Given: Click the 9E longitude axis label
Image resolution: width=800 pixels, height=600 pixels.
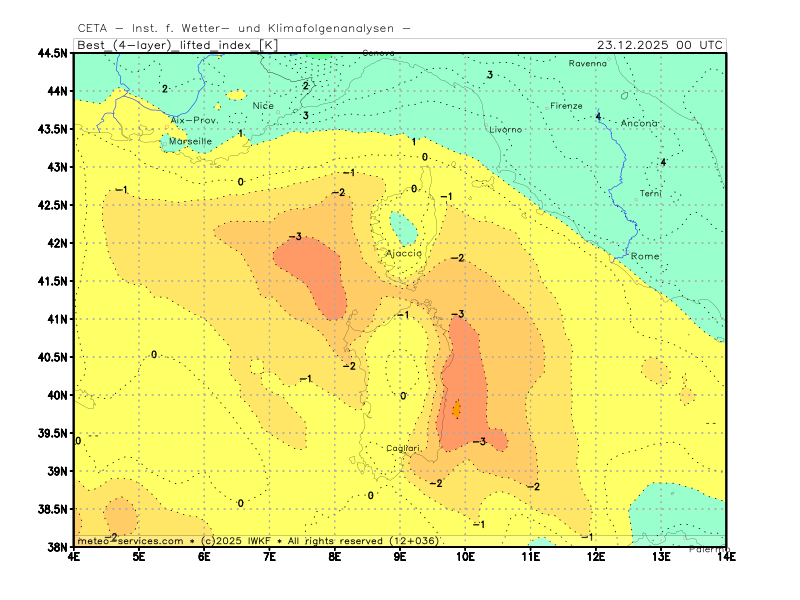Looking at the screenshot, I should [x=400, y=556].
